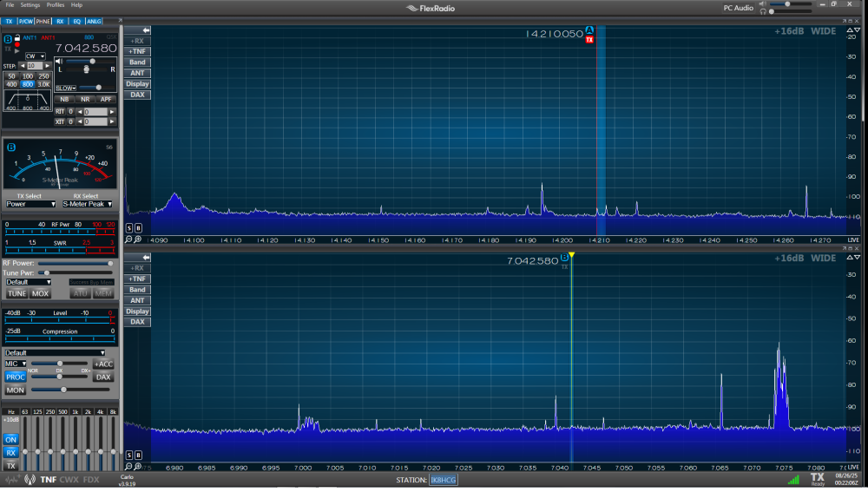Mute slice B audio speaker icon
Viewport: 868px width, 492px height.
coord(59,62)
